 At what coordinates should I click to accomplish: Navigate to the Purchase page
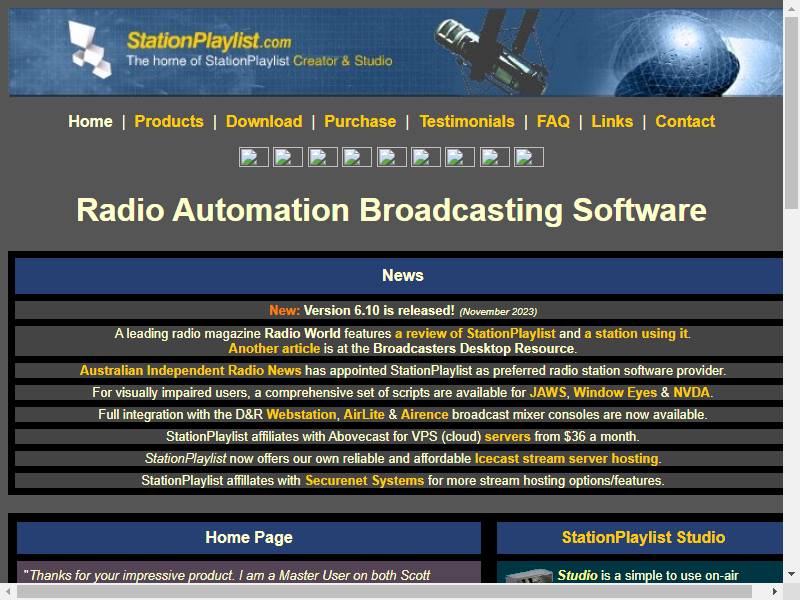(x=360, y=121)
